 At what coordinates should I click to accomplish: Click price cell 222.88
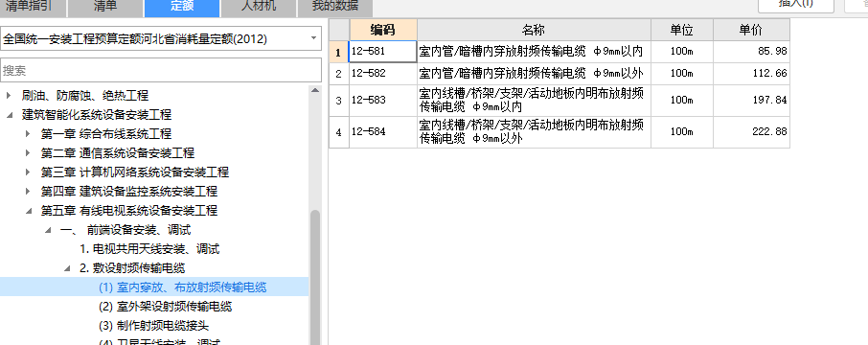click(751, 132)
